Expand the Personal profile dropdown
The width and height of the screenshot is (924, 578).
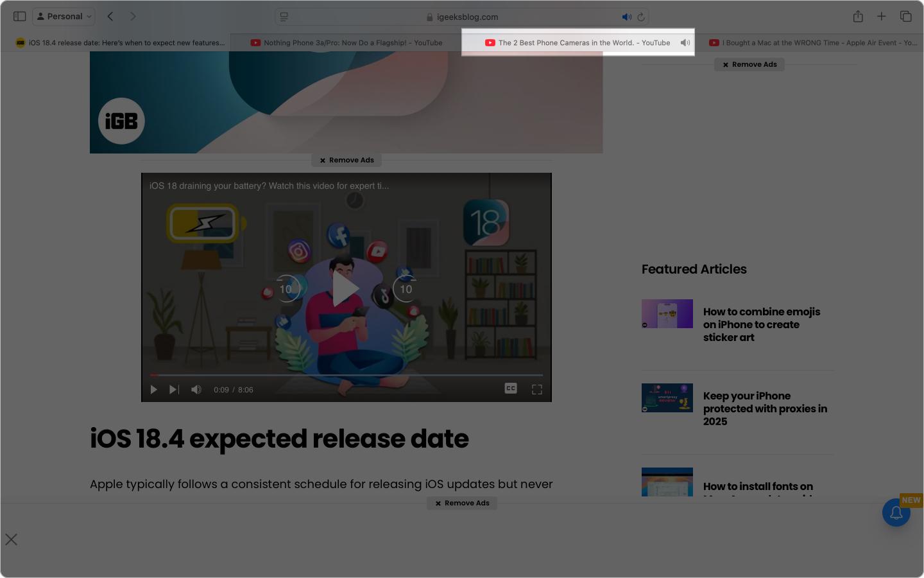(x=64, y=17)
